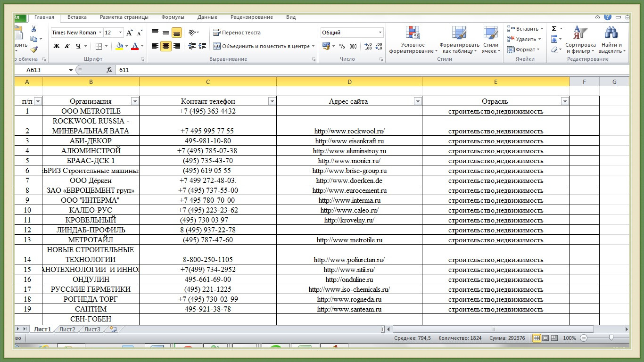Click Удалить cells button
Image resolution: width=644 pixels, height=362 pixels.
(524, 39)
